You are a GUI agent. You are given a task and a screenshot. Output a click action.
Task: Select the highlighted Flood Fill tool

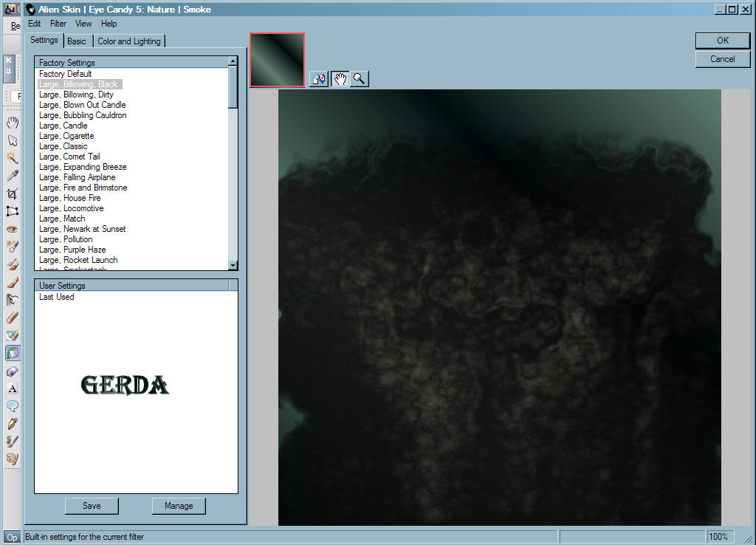tap(13, 353)
